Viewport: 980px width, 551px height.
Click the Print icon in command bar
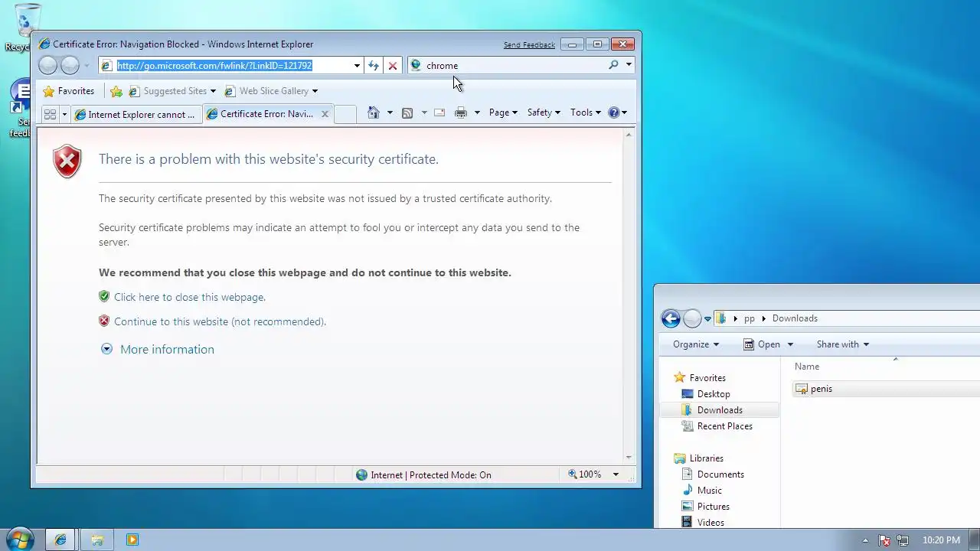pos(460,112)
